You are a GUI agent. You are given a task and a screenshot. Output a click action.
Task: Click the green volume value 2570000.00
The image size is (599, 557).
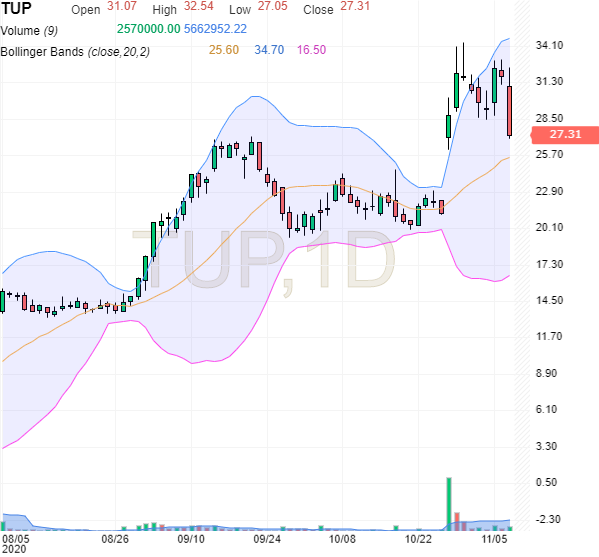tap(148, 29)
